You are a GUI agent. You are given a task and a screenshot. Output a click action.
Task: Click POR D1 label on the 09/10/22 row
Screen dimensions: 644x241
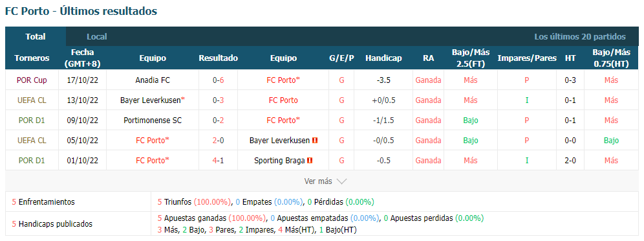pyautogui.click(x=32, y=120)
